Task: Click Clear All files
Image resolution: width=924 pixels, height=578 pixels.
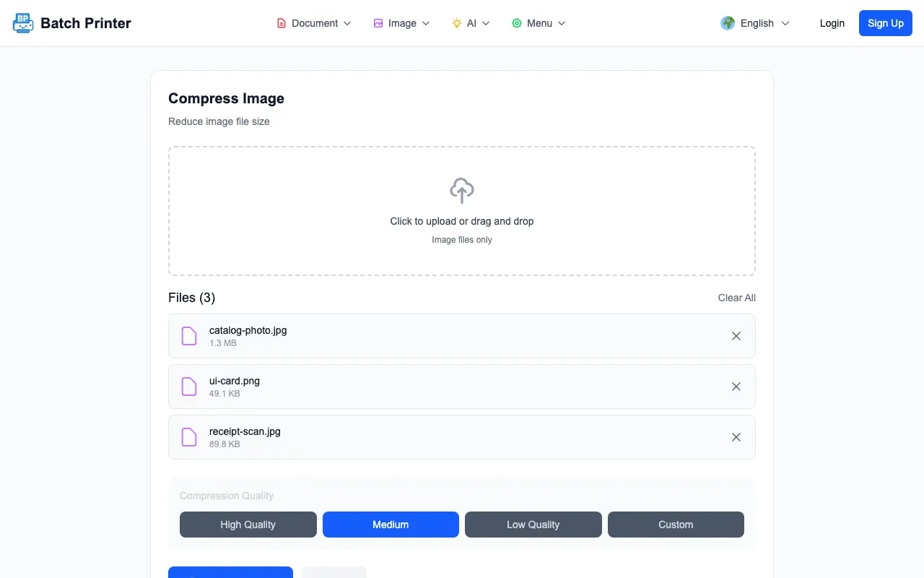Action: [737, 298]
